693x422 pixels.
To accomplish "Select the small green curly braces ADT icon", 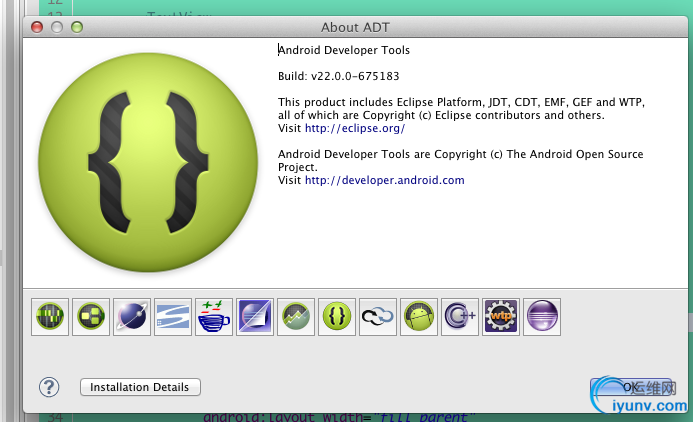I will pyautogui.click(x=337, y=316).
